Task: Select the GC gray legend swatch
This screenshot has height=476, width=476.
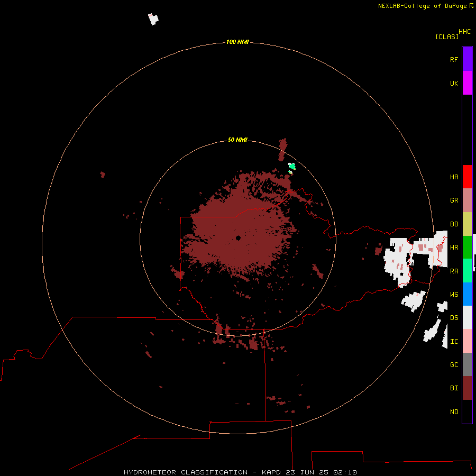Action: click(x=467, y=364)
